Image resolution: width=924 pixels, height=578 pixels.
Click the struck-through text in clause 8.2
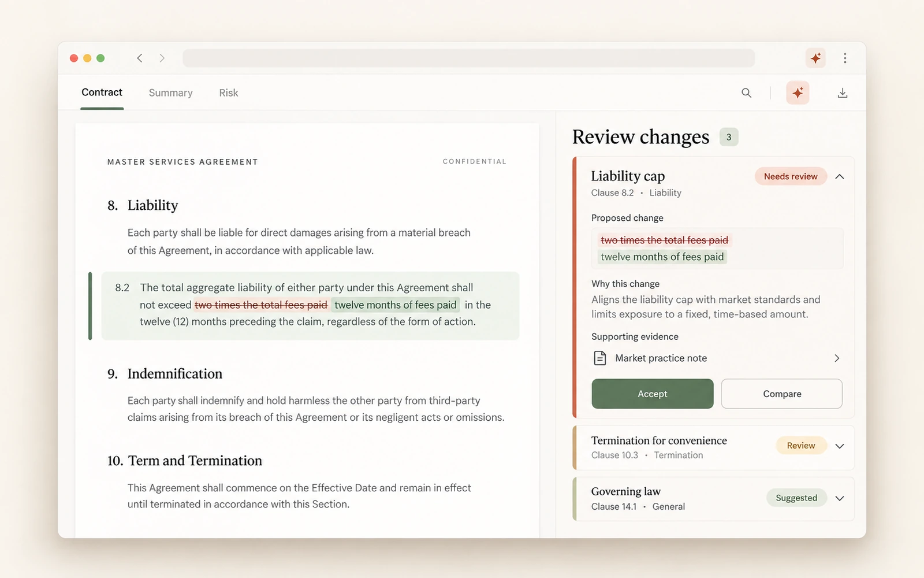tap(261, 305)
